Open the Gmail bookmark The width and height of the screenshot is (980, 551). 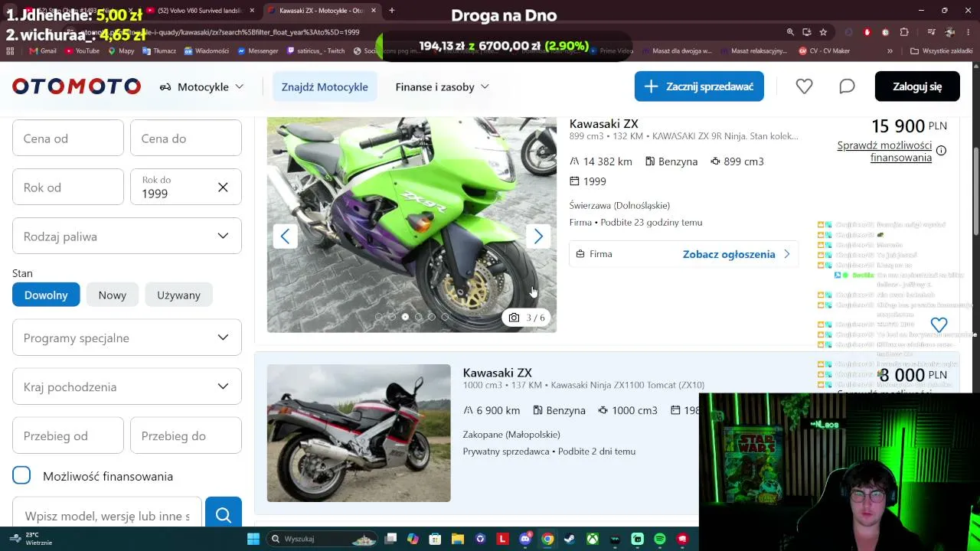(43, 51)
